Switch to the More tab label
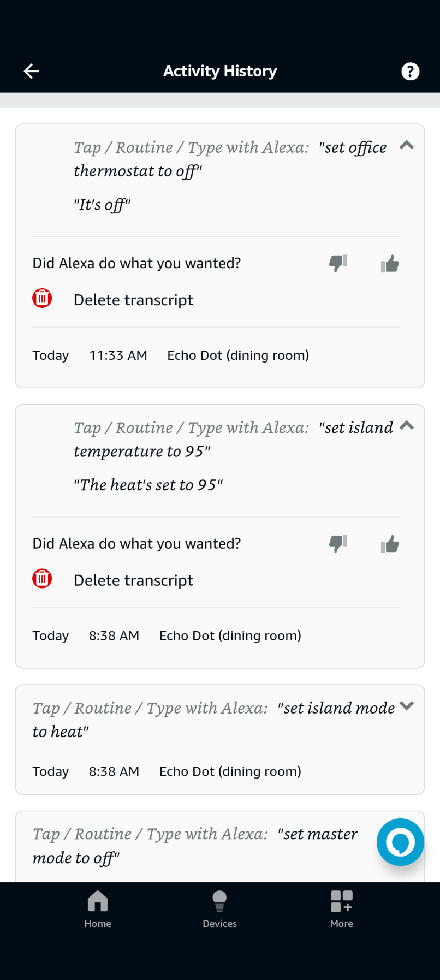Image resolution: width=440 pixels, height=980 pixels. 341,924
